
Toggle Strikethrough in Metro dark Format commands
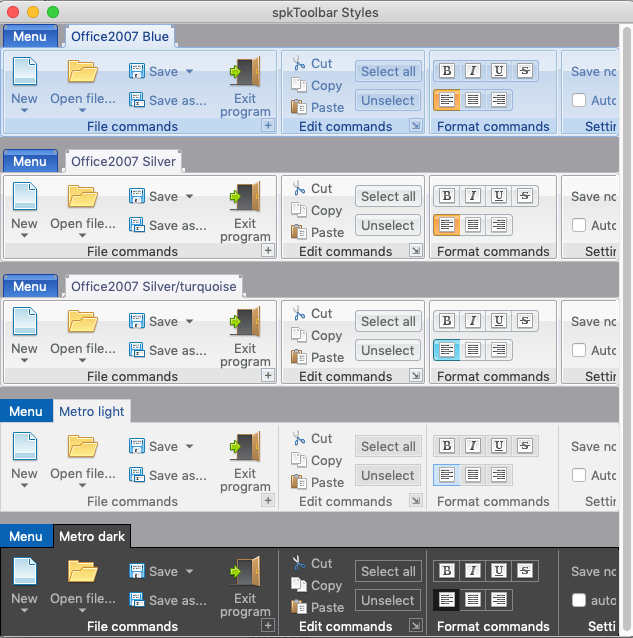525,570
